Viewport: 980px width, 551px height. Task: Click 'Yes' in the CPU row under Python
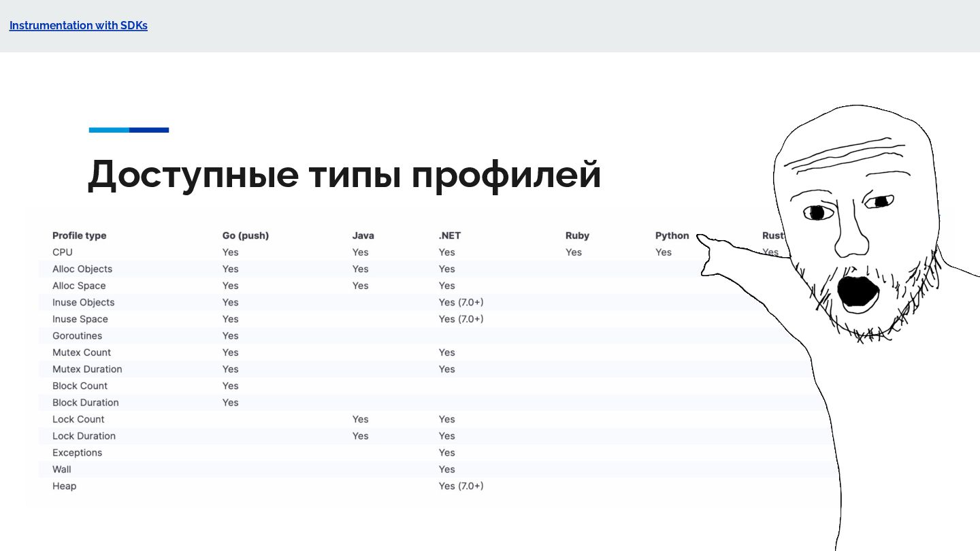point(664,252)
